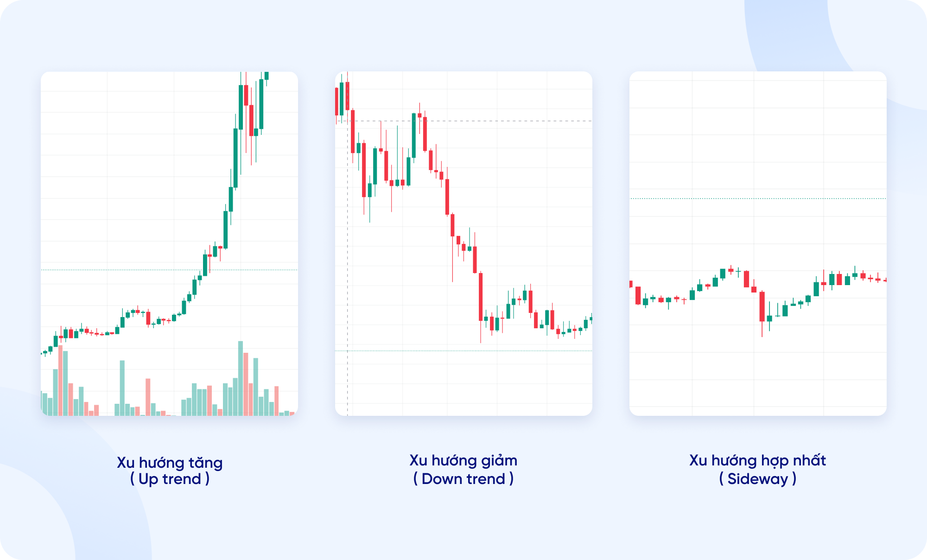The image size is (927, 560).
Task: Click the "Xu hướng tăng" caption
Action: [x=170, y=462]
